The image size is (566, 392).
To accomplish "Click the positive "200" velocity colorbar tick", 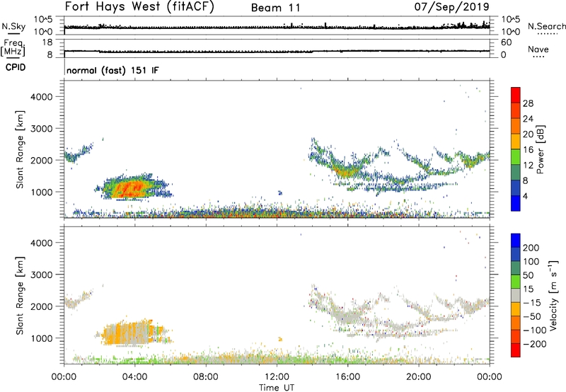I will point(531,248).
